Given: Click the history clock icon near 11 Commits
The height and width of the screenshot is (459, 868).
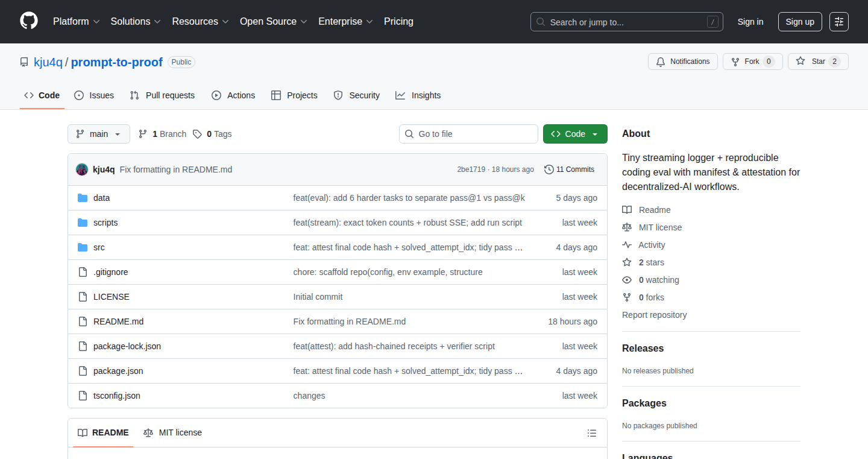Looking at the screenshot, I should [549, 169].
